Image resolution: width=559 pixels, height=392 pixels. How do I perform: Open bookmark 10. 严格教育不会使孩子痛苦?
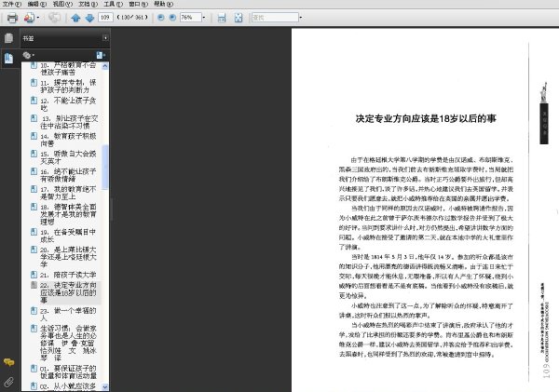click(68, 68)
